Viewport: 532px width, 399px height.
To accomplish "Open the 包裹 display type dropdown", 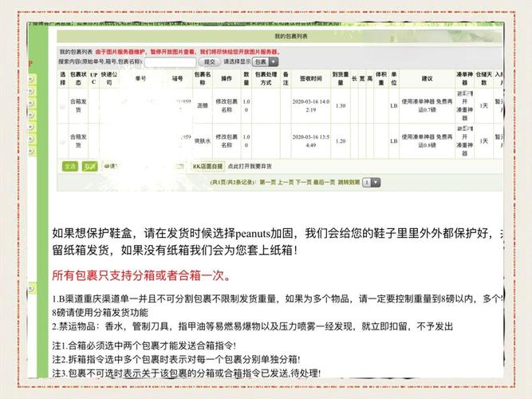I will coord(266,61).
